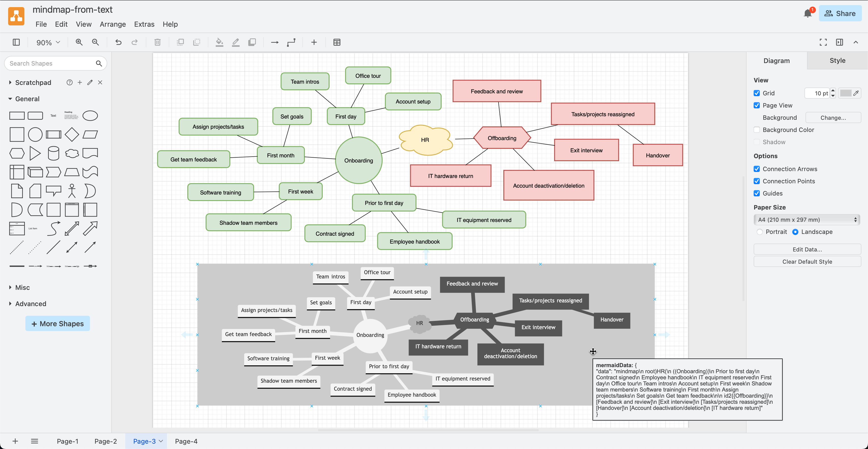Click the More Shapes button
Viewport: 868px width, 449px height.
(57, 323)
